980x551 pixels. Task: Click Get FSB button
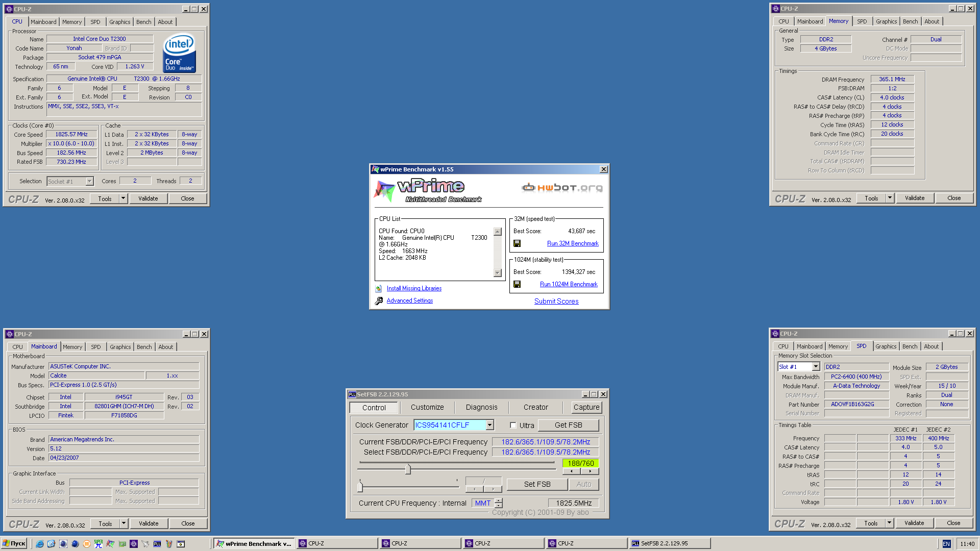(x=568, y=425)
